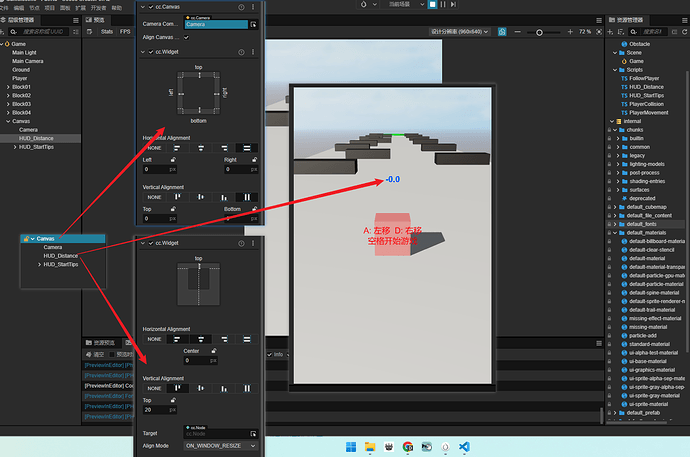Viewport: 690px width, 457px height.
Task: Select vertical bottom alignment in lower Widget
Action: click(224, 389)
